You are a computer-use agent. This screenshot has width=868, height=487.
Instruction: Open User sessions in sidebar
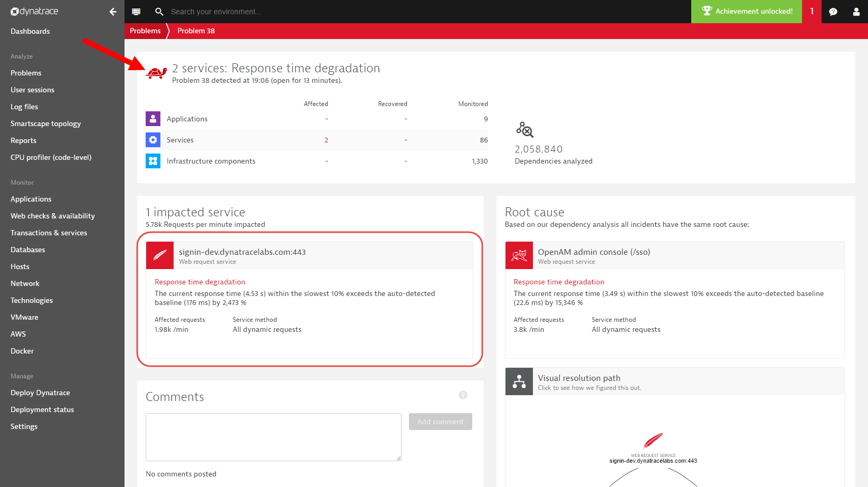pos(32,90)
